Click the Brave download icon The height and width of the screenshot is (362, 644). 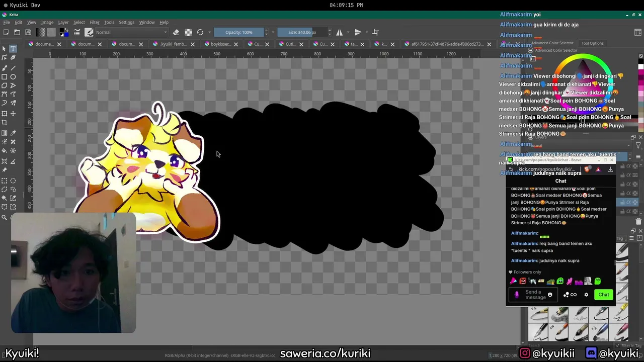(610, 169)
